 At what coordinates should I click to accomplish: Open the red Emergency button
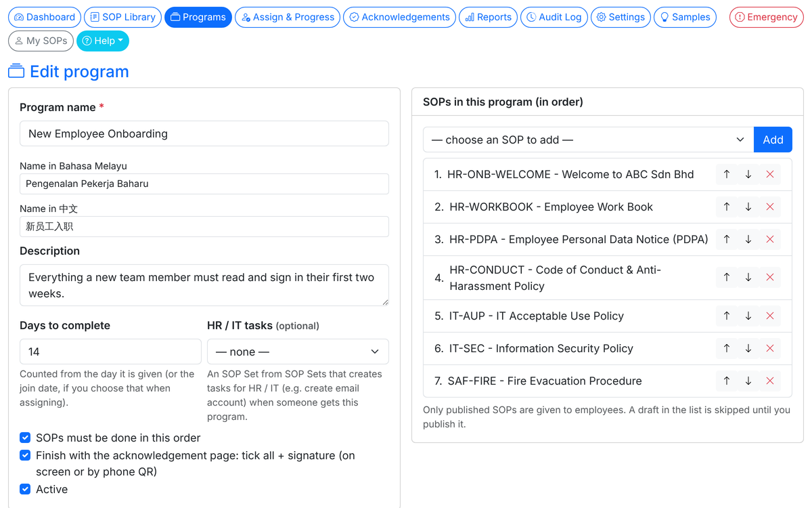(767, 17)
